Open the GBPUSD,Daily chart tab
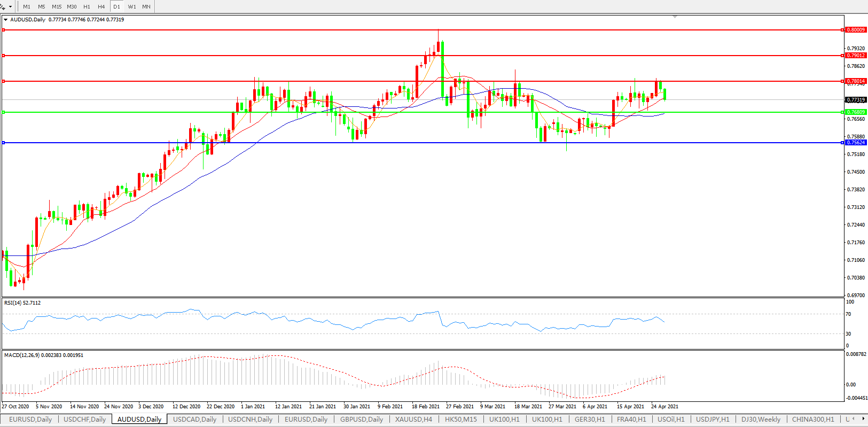Screen dimensions: 868x427 [x=362, y=420]
